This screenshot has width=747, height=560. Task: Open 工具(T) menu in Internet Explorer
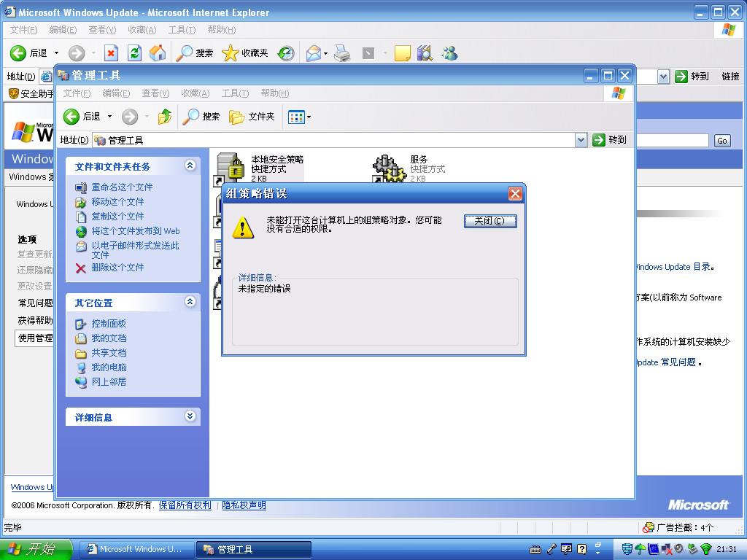tap(182, 30)
